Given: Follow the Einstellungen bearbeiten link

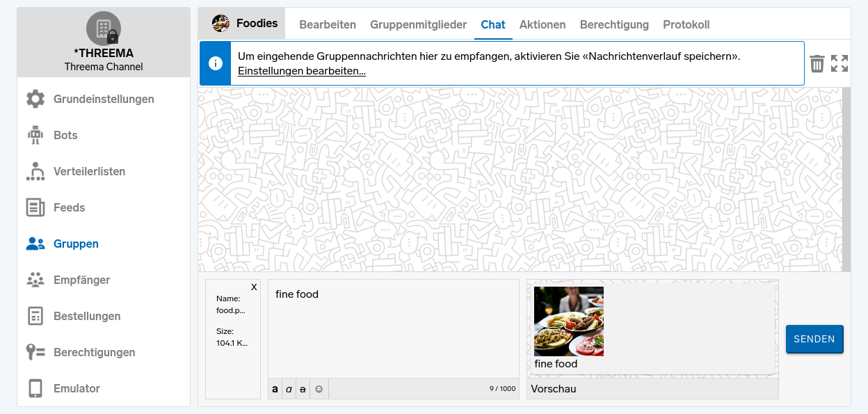Looking at the screenshot, I should 302,71.
